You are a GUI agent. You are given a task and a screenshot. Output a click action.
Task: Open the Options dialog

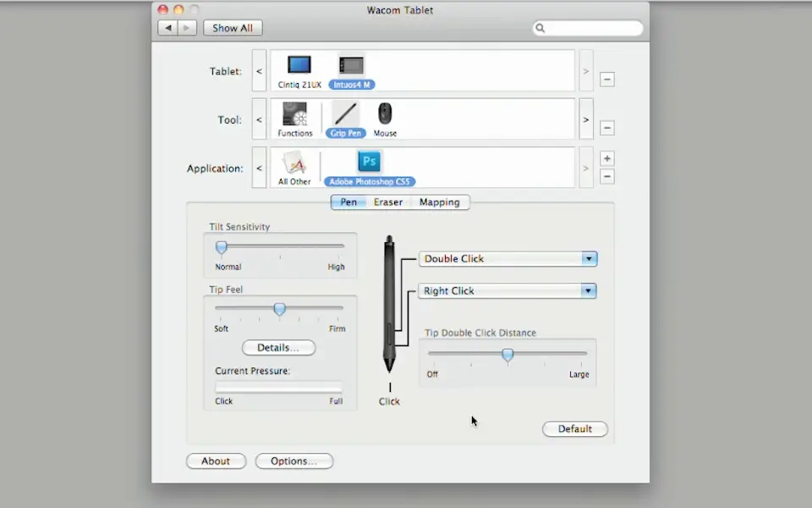tap(294, 461)
